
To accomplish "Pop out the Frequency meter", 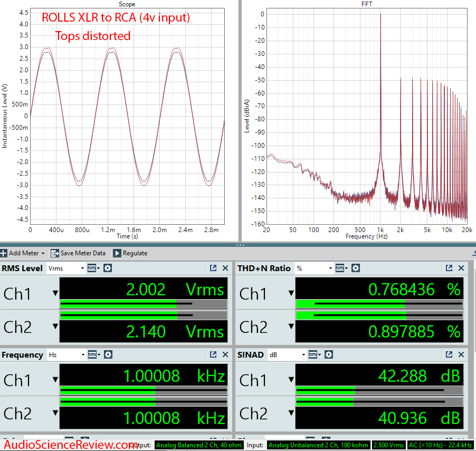I will [213, 354].
